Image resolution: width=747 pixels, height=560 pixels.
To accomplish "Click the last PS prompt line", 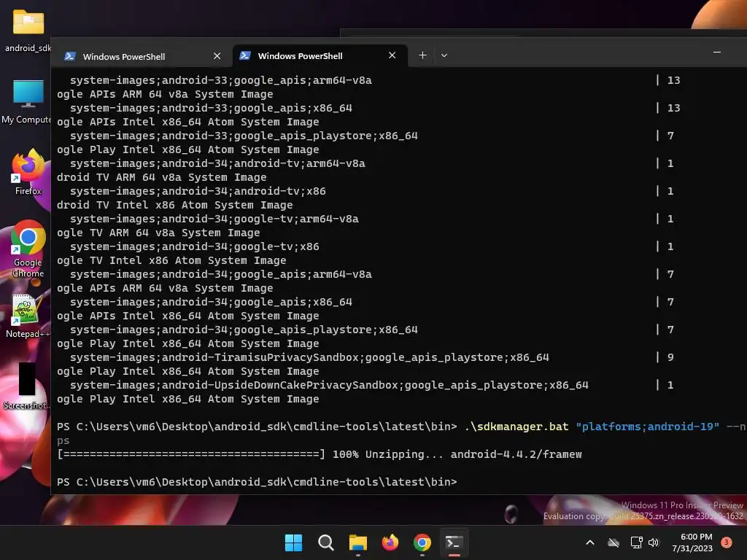I will [x=257, y=482].
